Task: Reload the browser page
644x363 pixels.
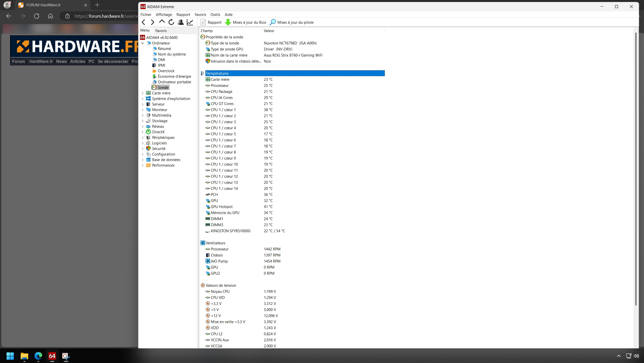Action: pos(37,16)
